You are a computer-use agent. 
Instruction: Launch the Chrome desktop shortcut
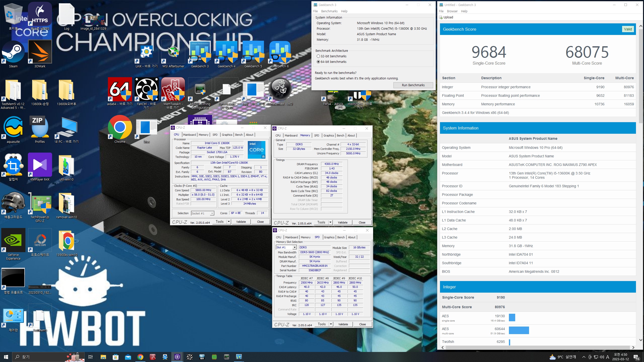coord(120,129)
